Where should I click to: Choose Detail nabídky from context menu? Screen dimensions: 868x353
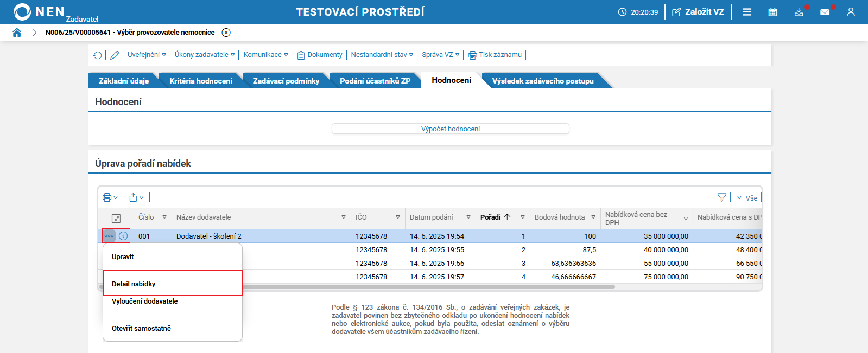tap(173, 283)
